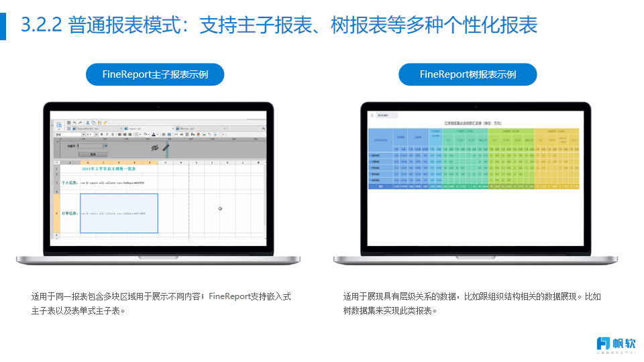Align cell text to the right
This screenshot has width=644, height=362.
coord(130,134)
